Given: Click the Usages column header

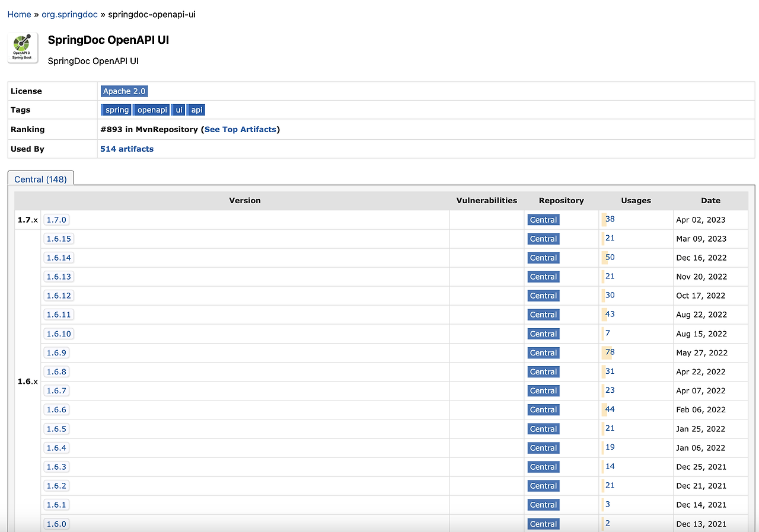Looking at the screenshot, I should pyautogui.click(x=636, y=201).
